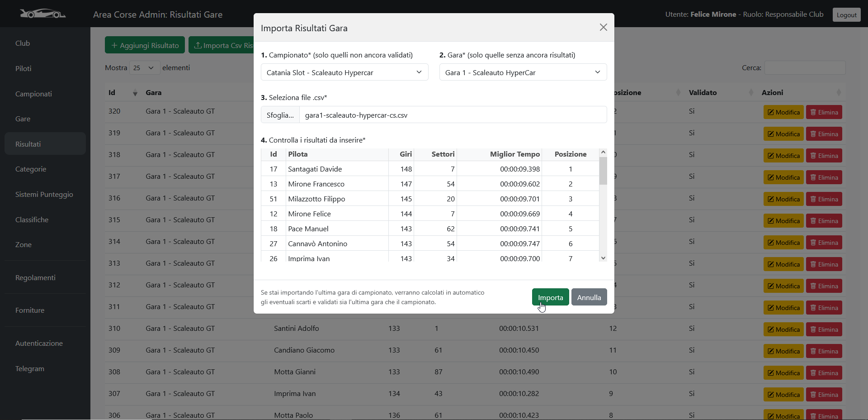The width and height of the screenshot is (868, 420).
Task: Expand the Mostra elementi count dropdown
Action: pyautogui.click(x=144, y=68)
